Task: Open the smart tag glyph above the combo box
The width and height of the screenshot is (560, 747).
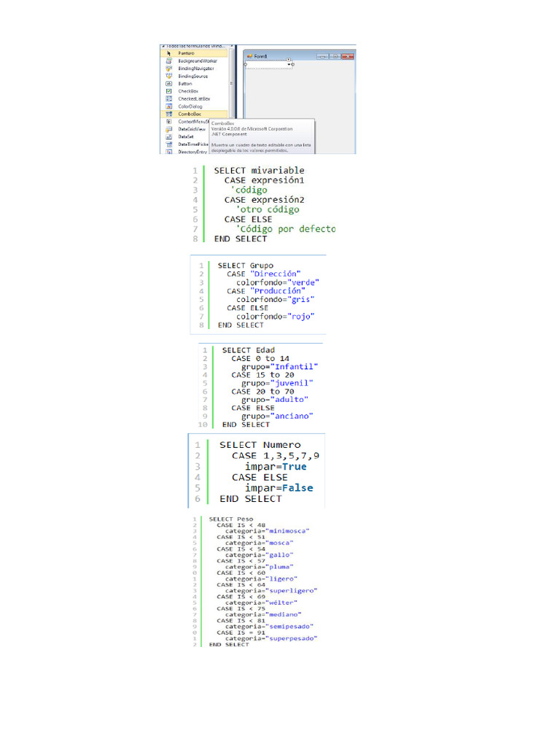Action: point(289,60)
